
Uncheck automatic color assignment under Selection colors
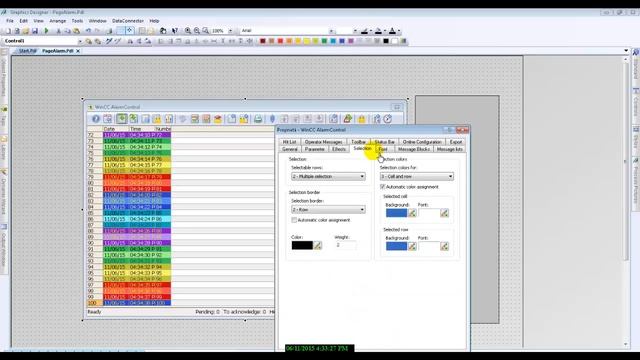click(382, 187)
